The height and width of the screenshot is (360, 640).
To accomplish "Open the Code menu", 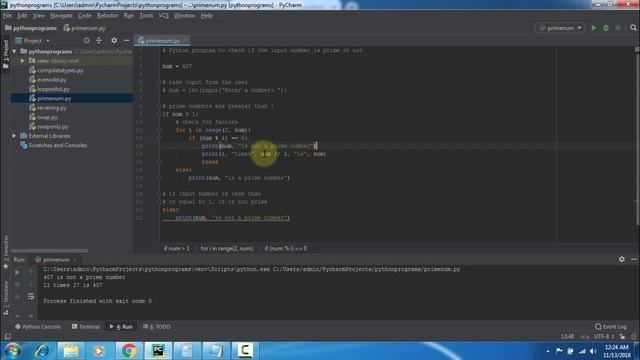I will tap(84, 16).
